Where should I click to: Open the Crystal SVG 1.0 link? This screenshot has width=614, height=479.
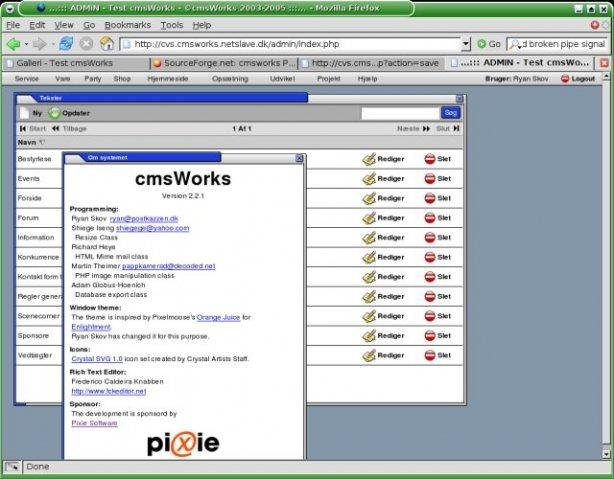[x=97, y=359]
